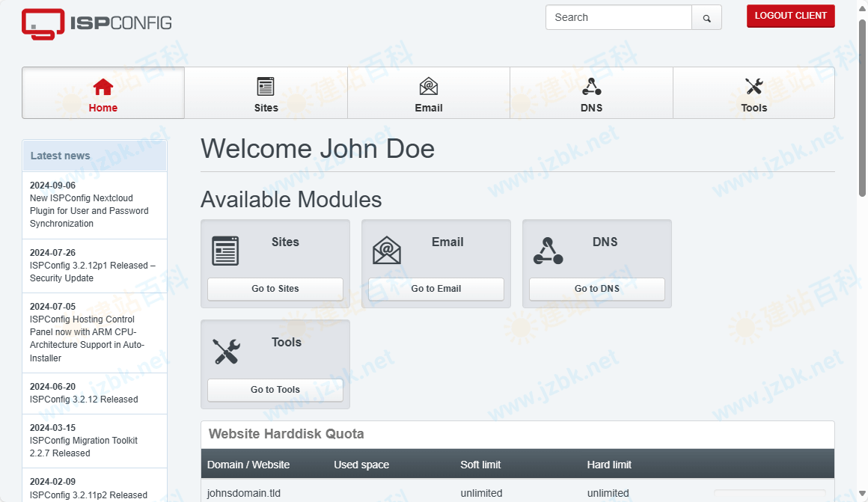Click the Go to Sites button

[275, 289]
